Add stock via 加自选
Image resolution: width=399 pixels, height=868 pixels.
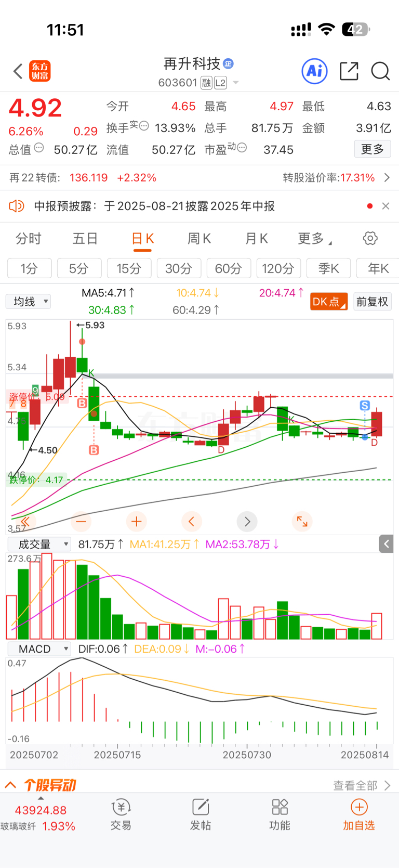pos(359,814)
